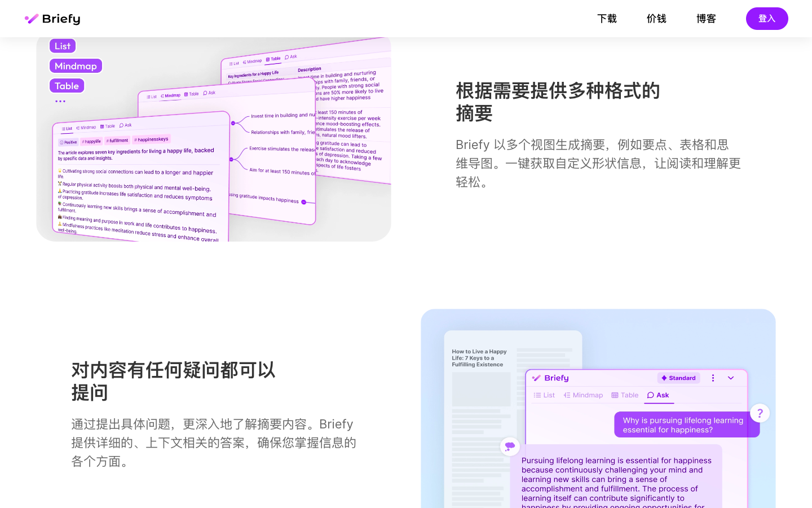Click the chat bubble avatar icon
Image resolution: width=812 pixels, height=508 pixels.
point(510,446)
